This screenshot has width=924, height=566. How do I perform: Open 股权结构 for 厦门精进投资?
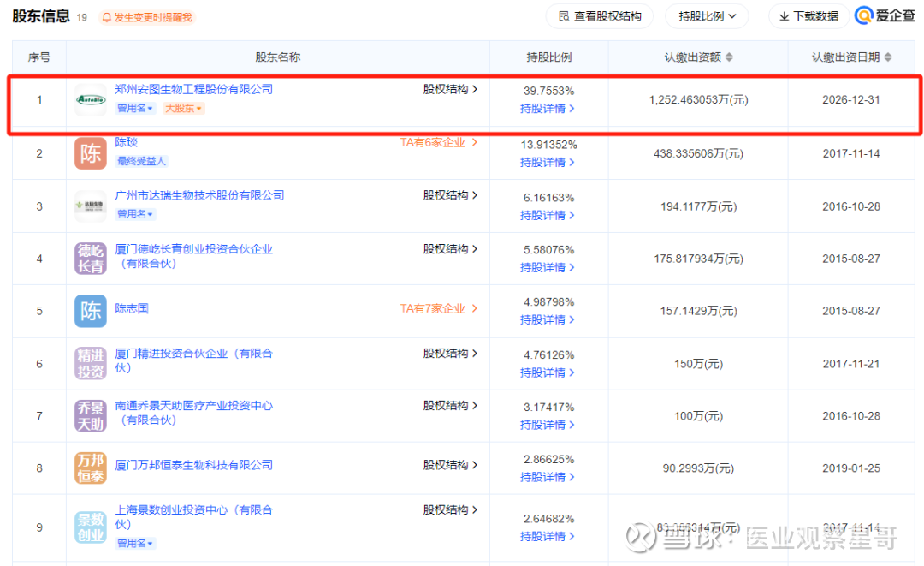450,353
